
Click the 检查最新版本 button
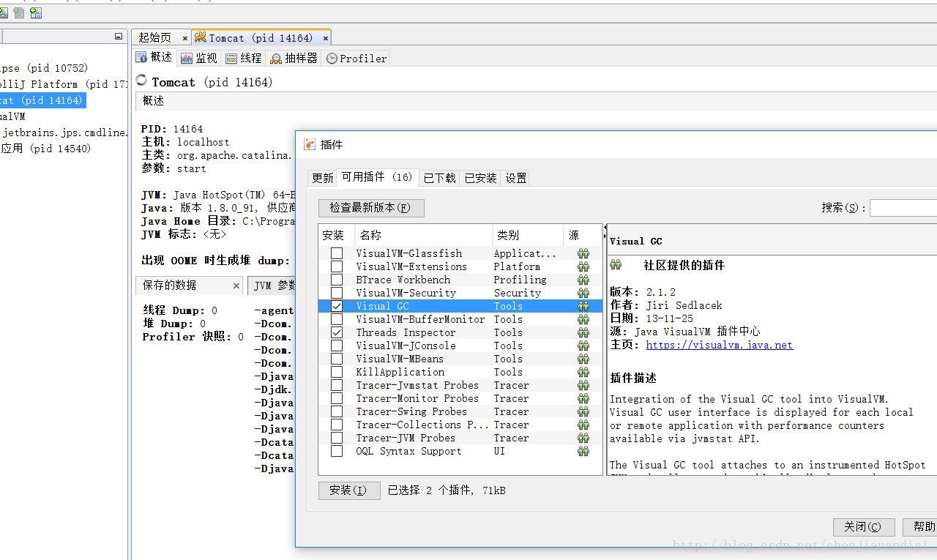tap(371, 208)
